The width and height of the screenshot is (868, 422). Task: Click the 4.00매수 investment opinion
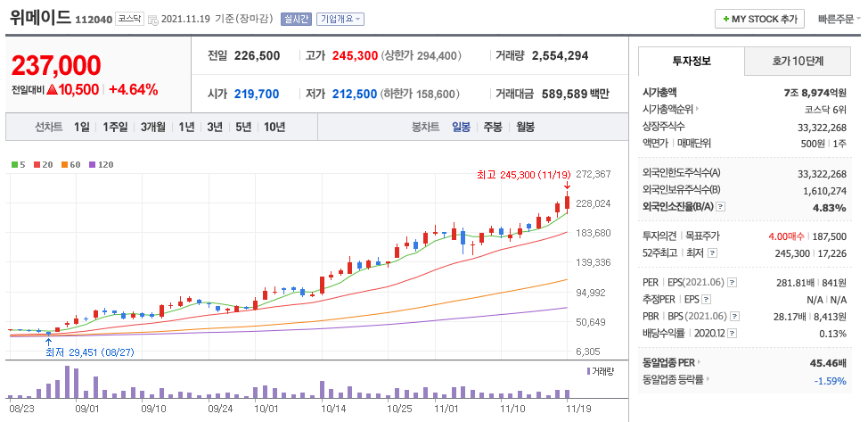[786, 236]
